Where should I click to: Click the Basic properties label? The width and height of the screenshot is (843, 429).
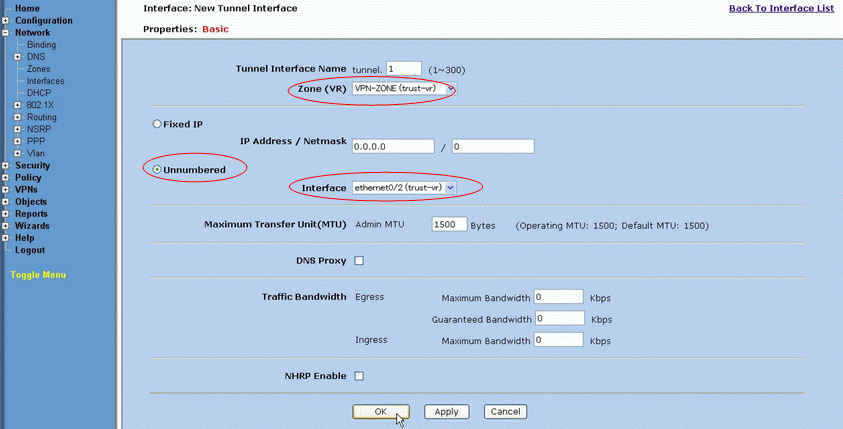tap(216, 29)
